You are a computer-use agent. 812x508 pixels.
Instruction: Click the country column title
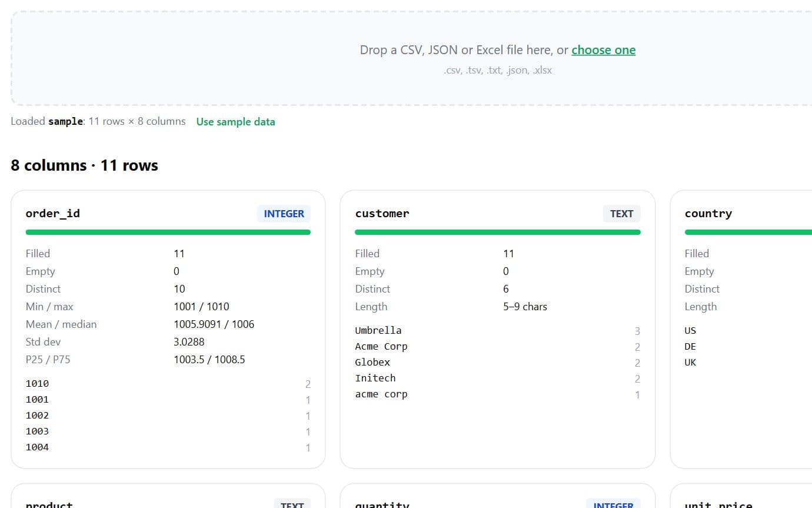708,214
